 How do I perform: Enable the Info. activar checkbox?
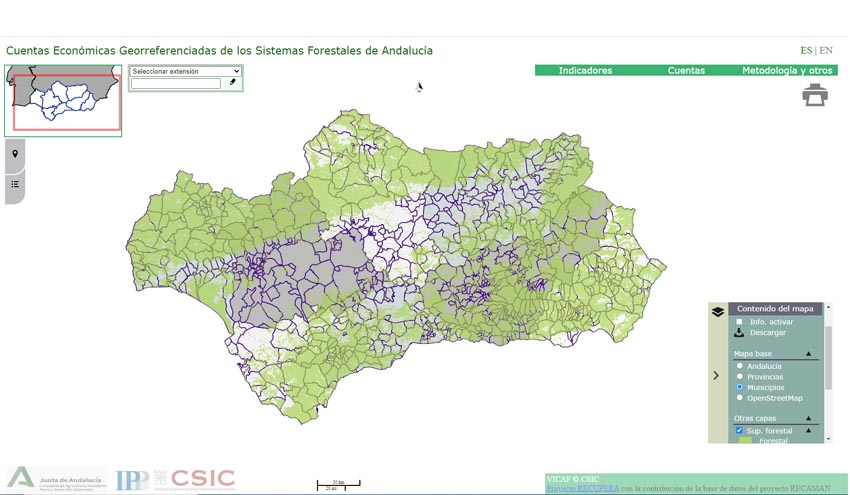tap(739, 322)
